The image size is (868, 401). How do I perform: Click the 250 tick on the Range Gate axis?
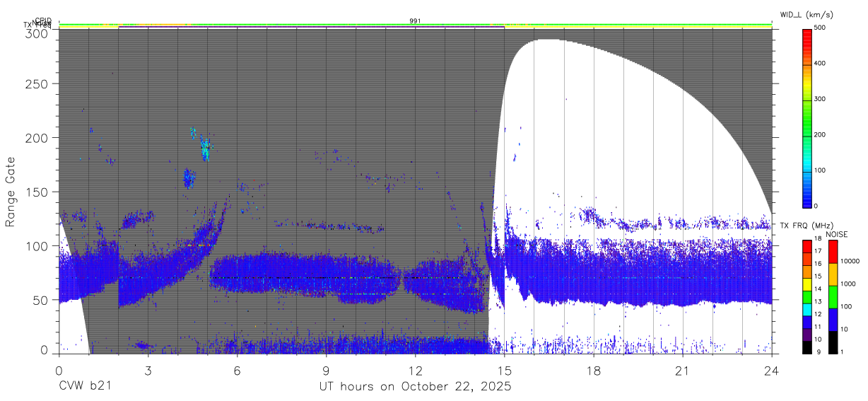37,84
